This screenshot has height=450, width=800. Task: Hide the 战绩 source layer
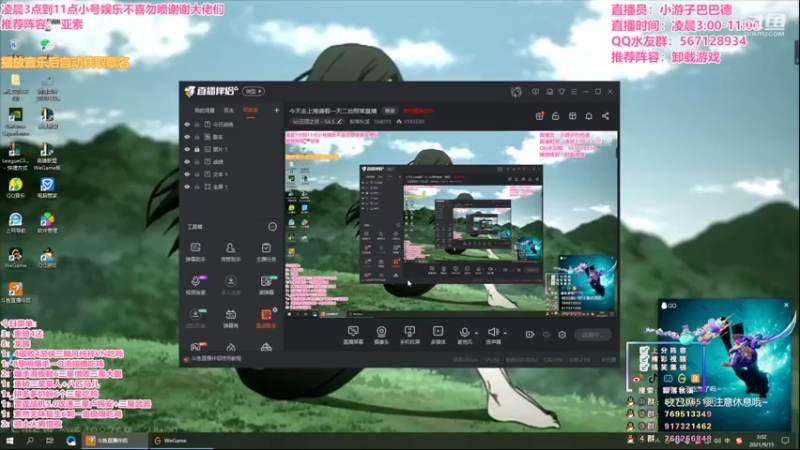coord(187,162)
